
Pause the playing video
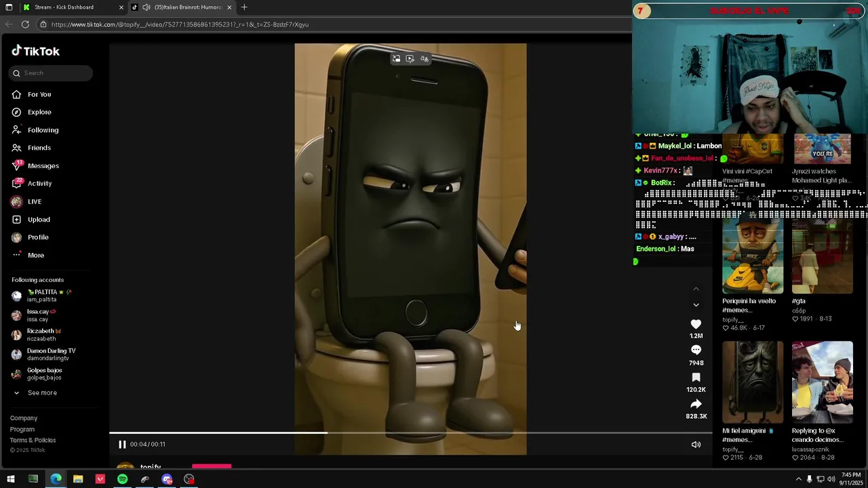click(122, 445)
